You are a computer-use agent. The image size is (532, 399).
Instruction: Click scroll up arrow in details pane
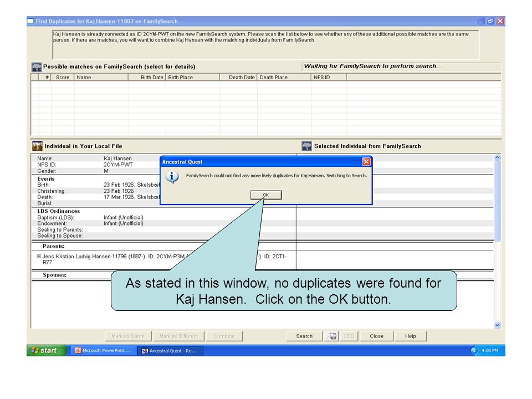(497, 157)
